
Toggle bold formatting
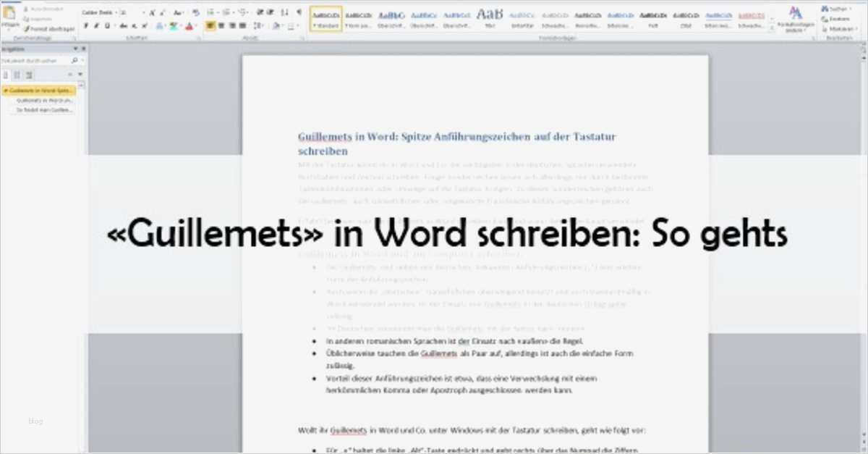point(86,26)
